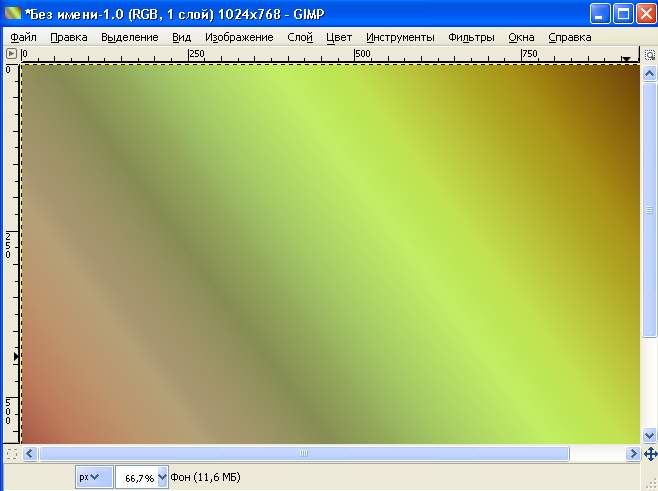Open the Файл menu
Image resolution: width=658 pixels, height=491 pixels.
tap(24, 37)
